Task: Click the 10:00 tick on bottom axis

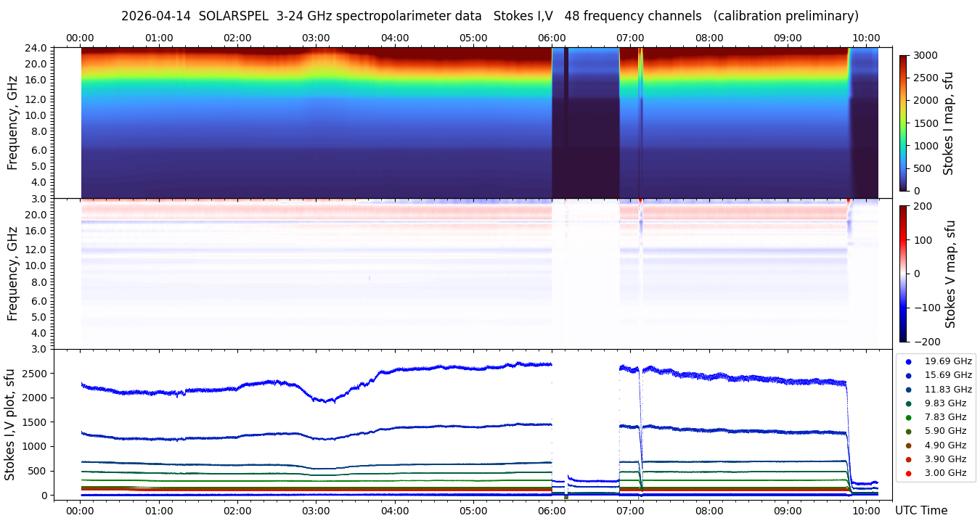Action: pos(866,510)
